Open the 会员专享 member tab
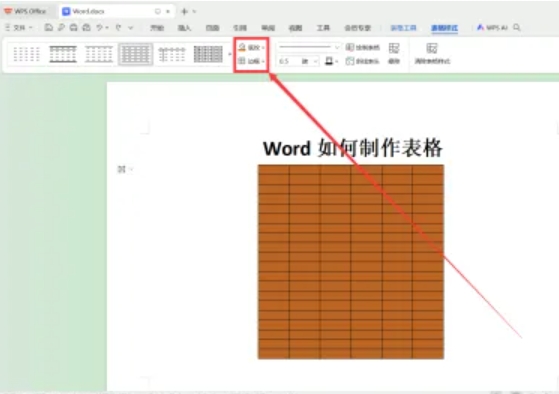Viewport: 559px width, 394px height. [x=358, y=28]
